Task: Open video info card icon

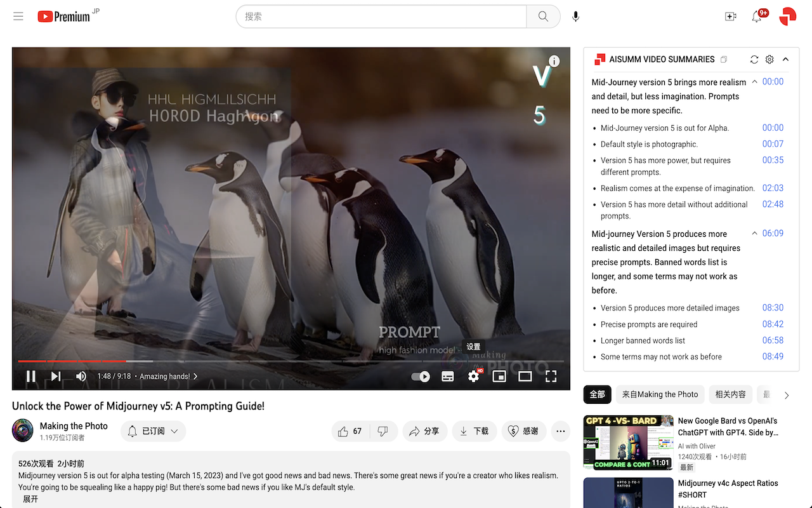Action: [554, 62]
